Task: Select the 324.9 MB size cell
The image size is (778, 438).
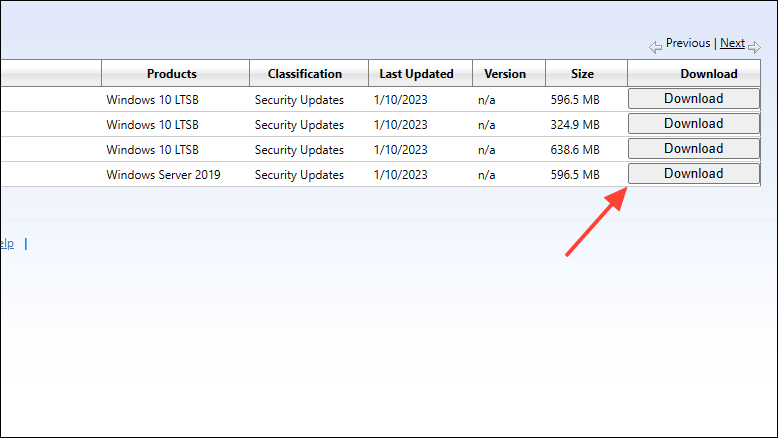Action: point(575,125)
